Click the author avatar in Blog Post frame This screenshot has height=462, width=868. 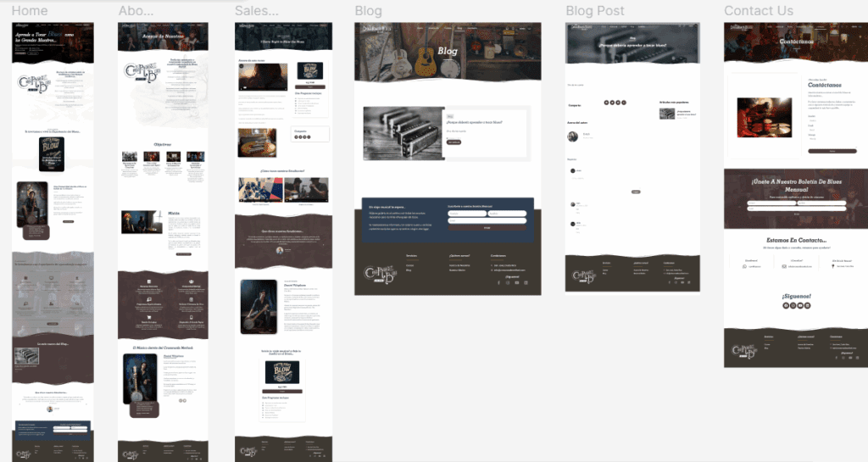coord(573,136)
